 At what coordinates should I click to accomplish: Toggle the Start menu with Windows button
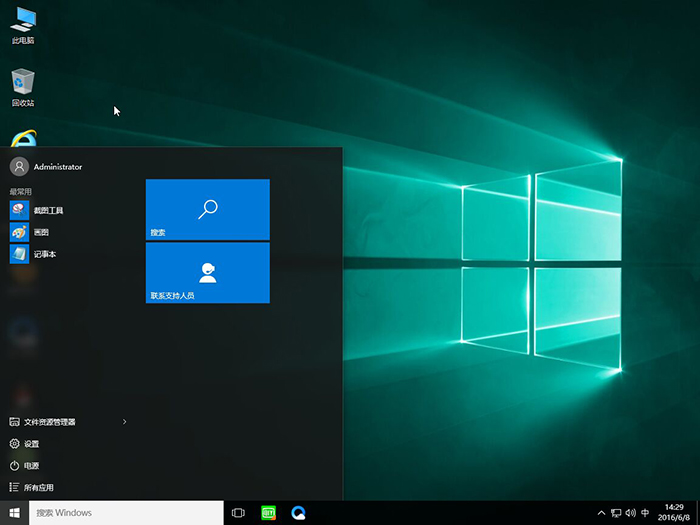pyautogui.click(x=15, y=513)
